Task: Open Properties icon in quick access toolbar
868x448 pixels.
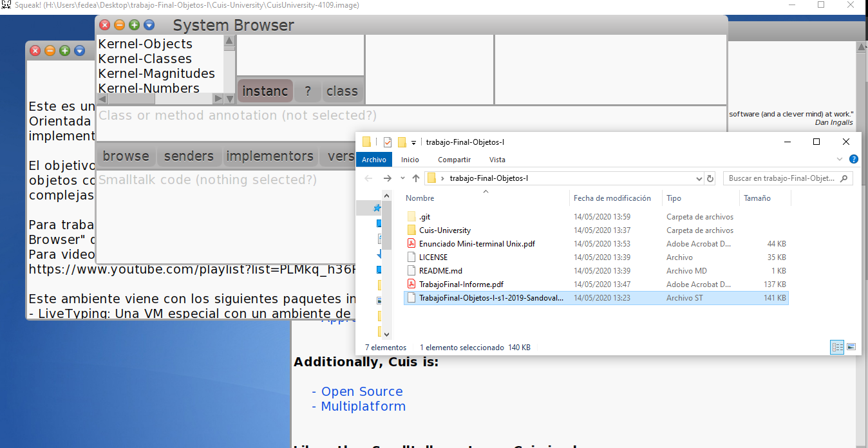Action: pos(388,142)
